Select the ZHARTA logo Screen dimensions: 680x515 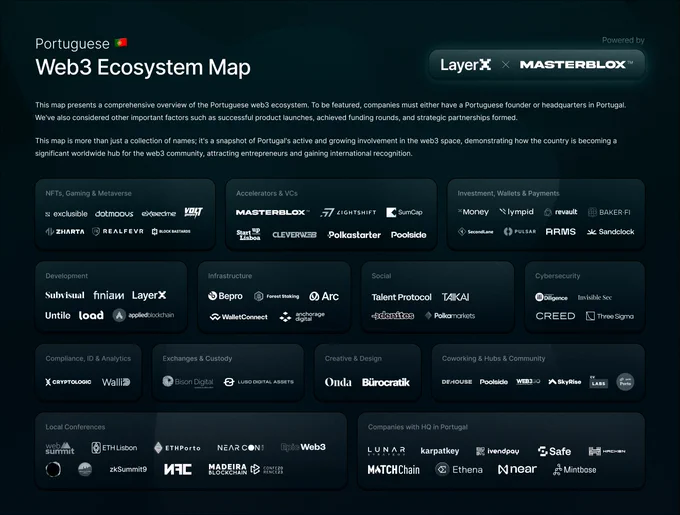65,231
